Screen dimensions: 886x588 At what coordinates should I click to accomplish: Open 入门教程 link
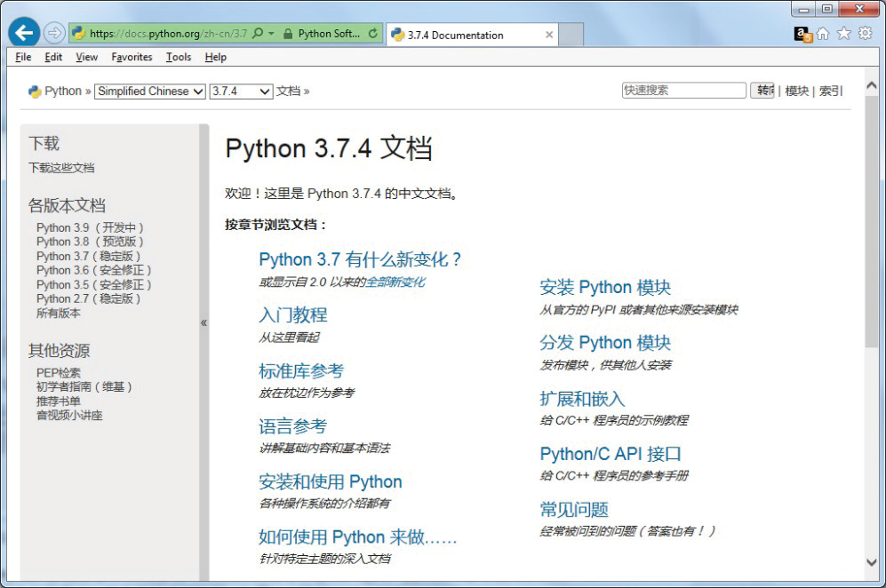click(x=292, y=315)
